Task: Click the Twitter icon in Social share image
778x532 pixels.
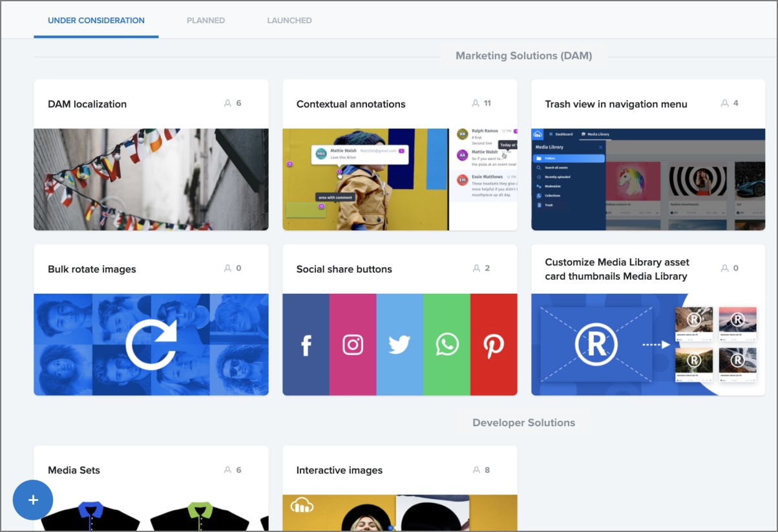Action: pos(399,345)
